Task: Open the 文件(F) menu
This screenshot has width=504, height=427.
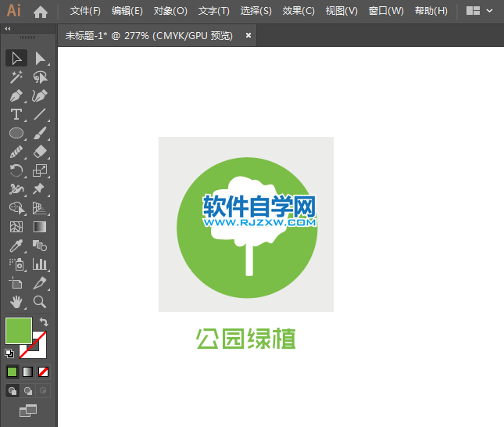Action: click(x=85, y=11)
